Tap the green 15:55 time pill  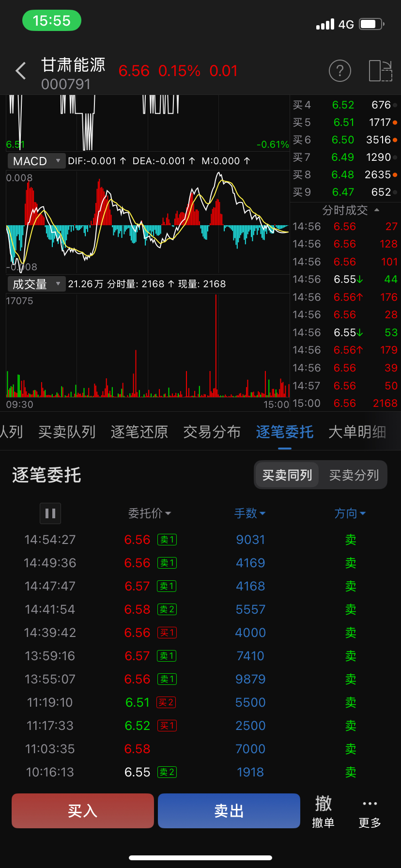pyautogui.click(x=52, y=21)
